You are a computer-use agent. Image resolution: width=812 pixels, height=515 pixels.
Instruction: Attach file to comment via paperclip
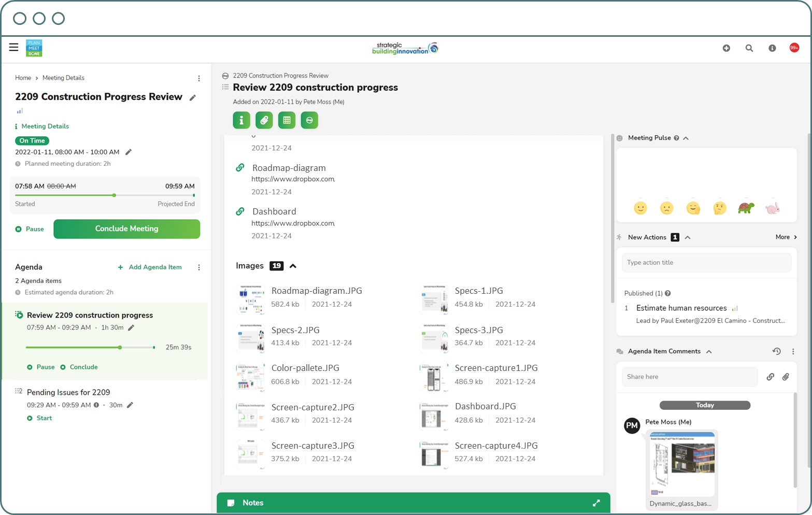tap(786, 377)
